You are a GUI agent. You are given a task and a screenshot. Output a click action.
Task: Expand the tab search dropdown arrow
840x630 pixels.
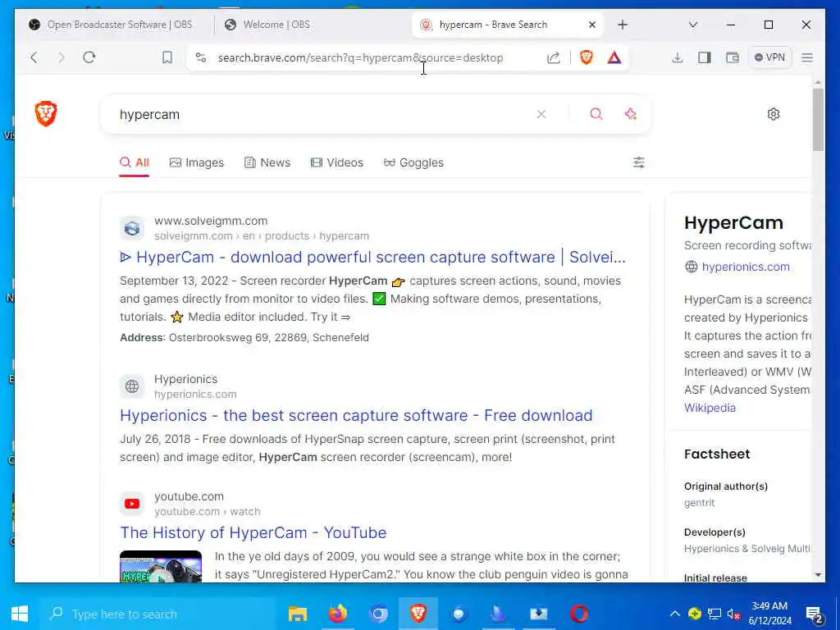pyautogui.click(x=692, y=25)
